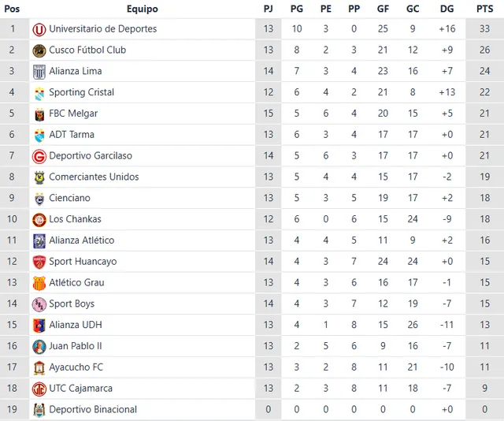This screenshot has width=504, height=421.
Task: Click the UTC Cajamarca crest icon
Action: (39, 389)
